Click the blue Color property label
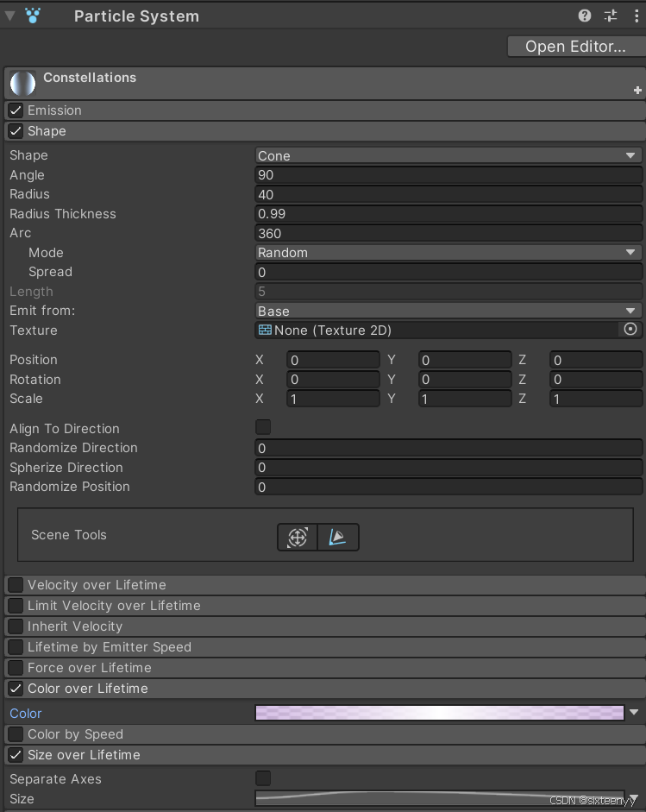646x812 pixels. pyautogui.click(x=25, y=713)
